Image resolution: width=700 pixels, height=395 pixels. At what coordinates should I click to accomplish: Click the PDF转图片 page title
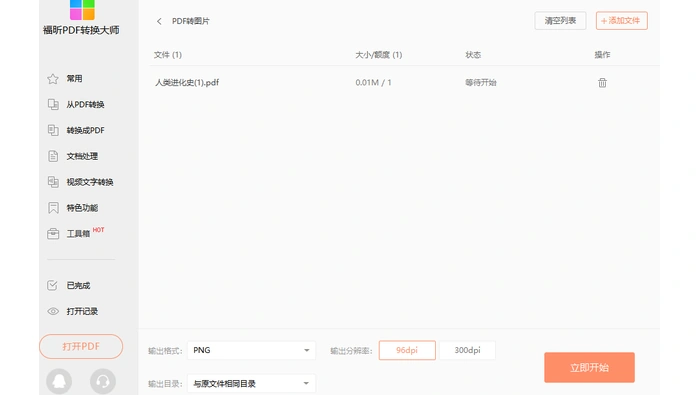191,21
